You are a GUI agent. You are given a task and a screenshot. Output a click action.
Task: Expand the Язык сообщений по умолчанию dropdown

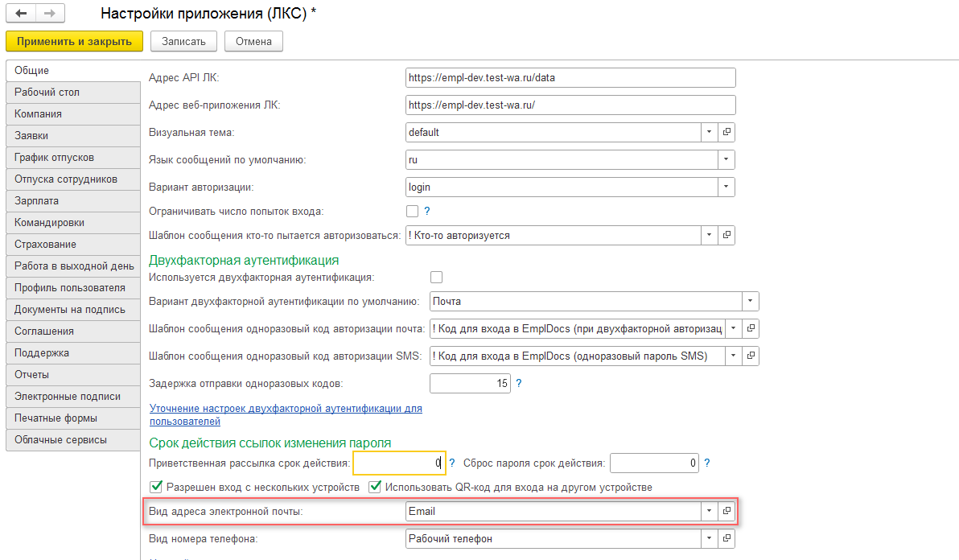click(x=726, y=159)
